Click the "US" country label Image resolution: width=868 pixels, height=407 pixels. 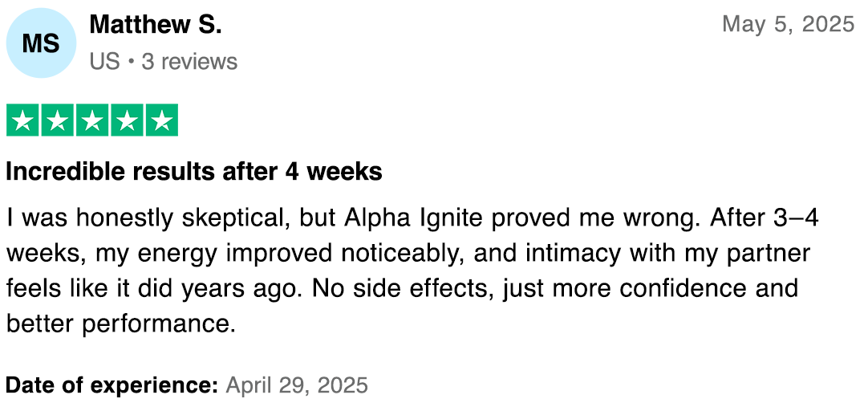104,62
